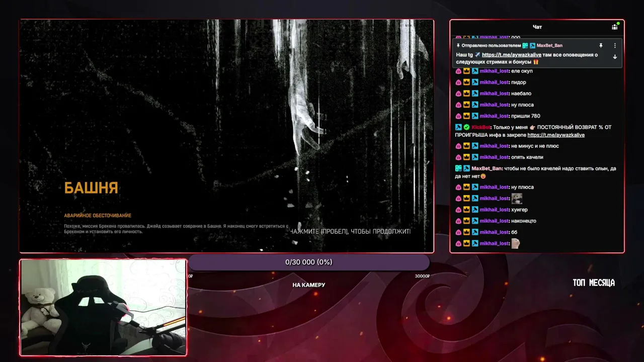This screenshot has height=362, width=644.
Task: Click the pointing hand emoji in KickBot's message
Action: (532, 127)
